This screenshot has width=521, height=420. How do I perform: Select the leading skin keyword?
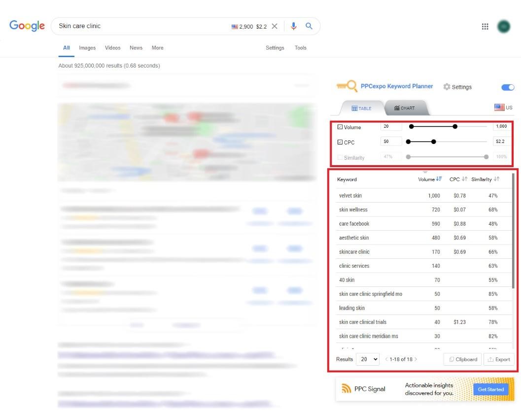pos(352,308)
